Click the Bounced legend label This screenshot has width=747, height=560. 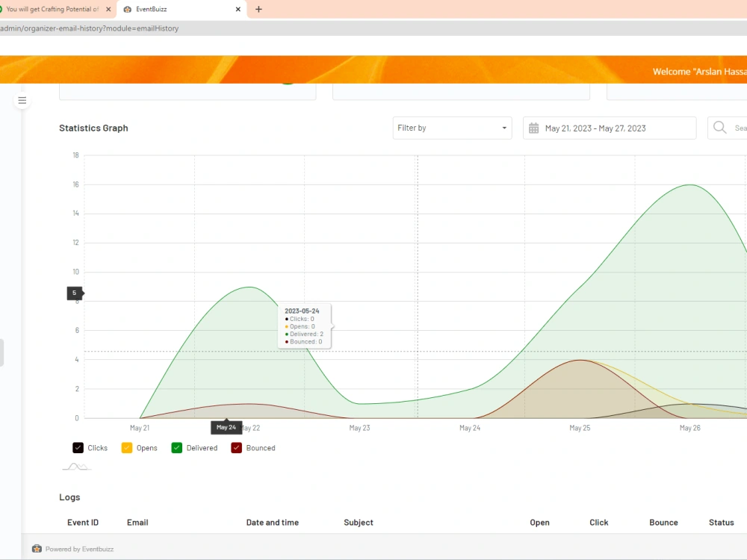(x=261, y=448)
